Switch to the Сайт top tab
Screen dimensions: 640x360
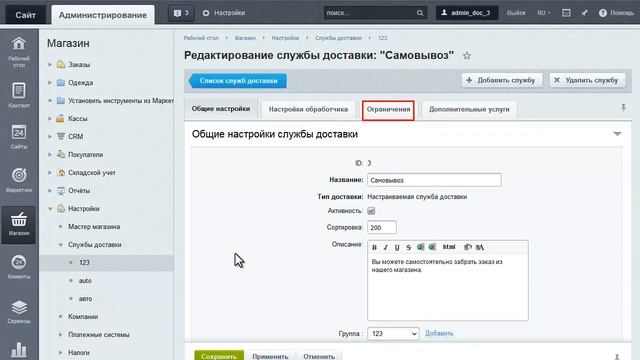[x=25, y=15]
